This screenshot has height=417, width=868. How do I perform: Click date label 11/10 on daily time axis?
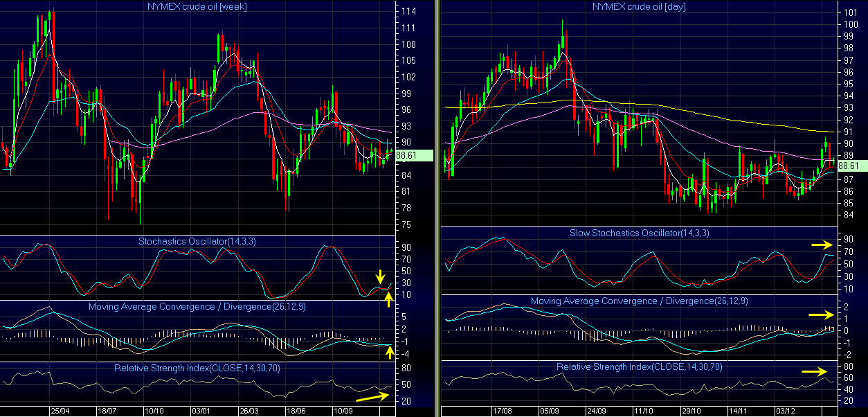pyautogui.click(x=644, y=411)
